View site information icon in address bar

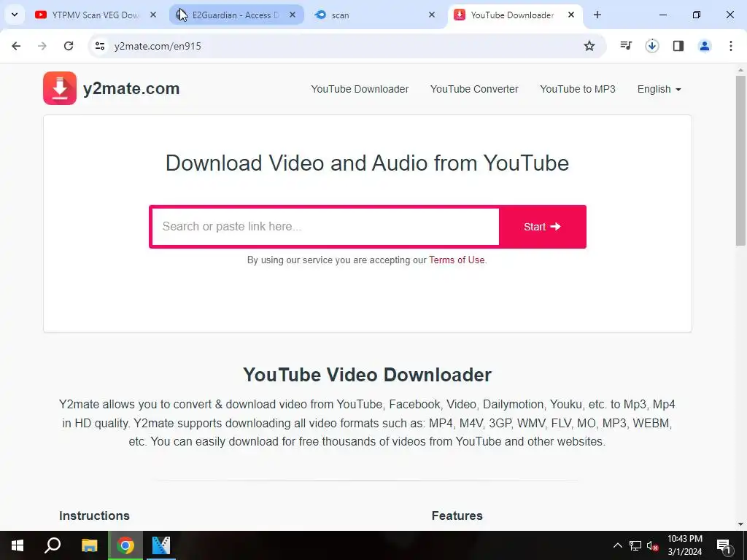[99, 46]
